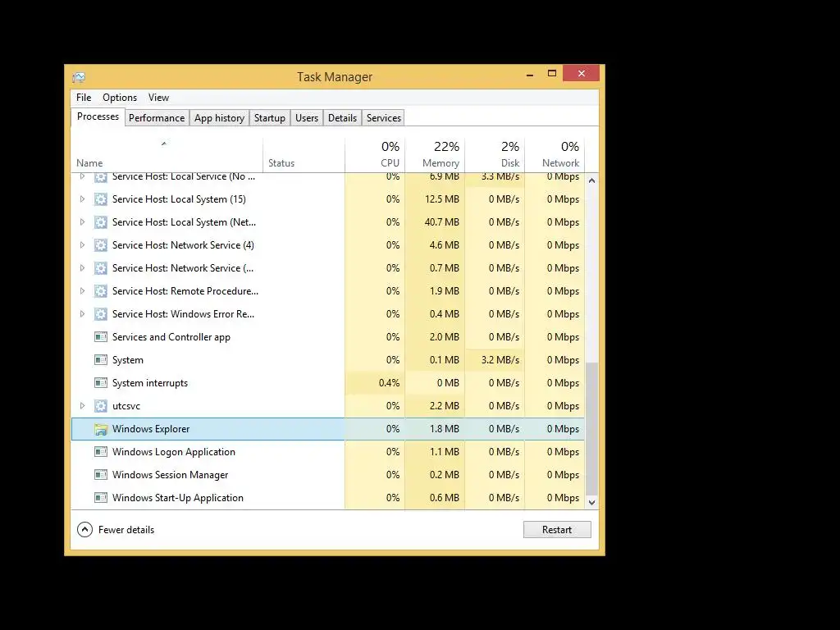Screen dimensions: 840x630
Task: Expand the utcsvc process group
Action: [82, 406]
